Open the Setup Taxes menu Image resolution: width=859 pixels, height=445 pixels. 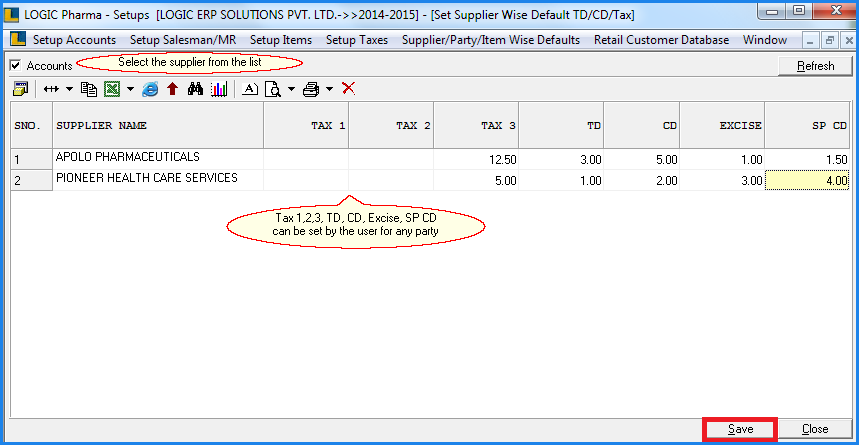(x=357, y=40)
